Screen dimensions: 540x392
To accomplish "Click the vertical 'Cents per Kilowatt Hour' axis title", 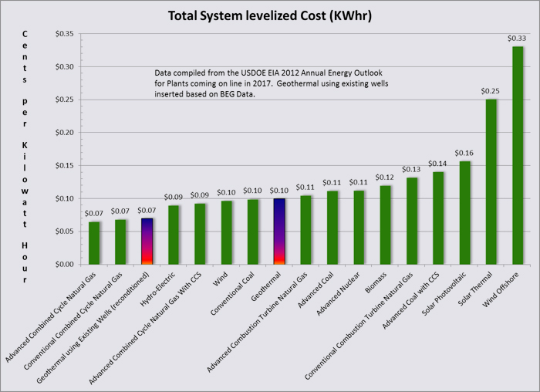I will pos(25,157).
